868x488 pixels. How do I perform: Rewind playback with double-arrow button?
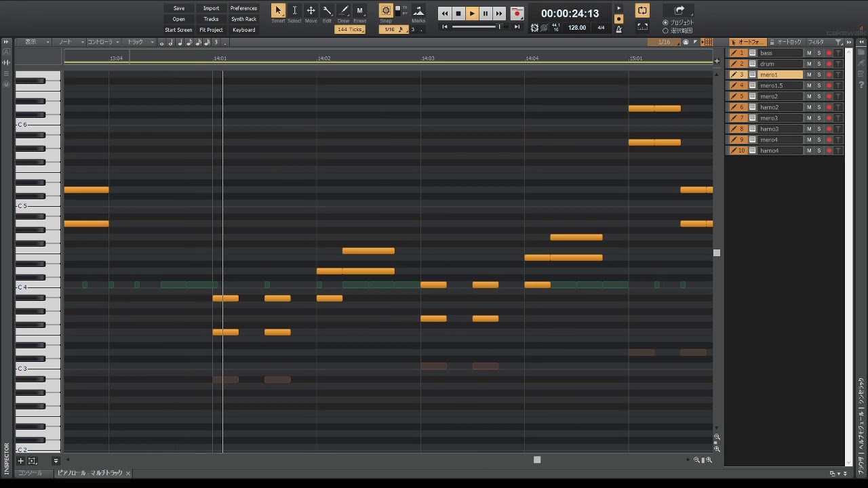tap(445, 14)
